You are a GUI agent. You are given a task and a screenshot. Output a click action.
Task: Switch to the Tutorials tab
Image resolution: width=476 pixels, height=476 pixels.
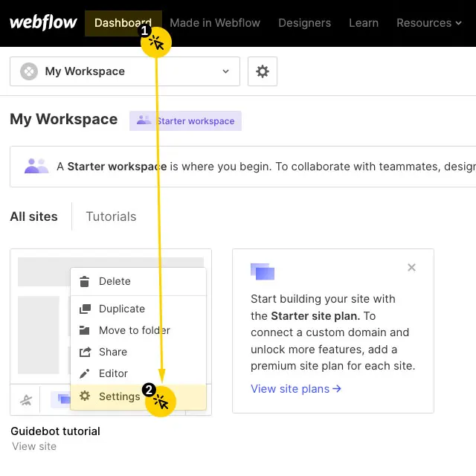[111, 216]
